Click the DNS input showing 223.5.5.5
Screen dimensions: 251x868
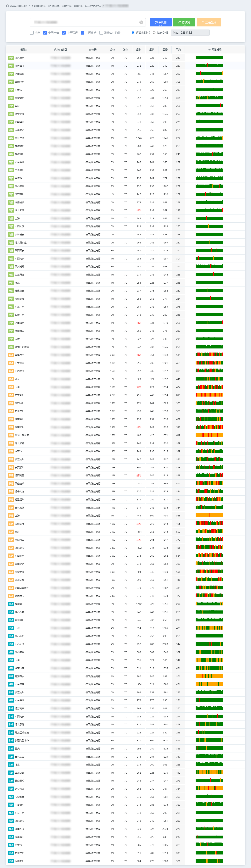190,33
